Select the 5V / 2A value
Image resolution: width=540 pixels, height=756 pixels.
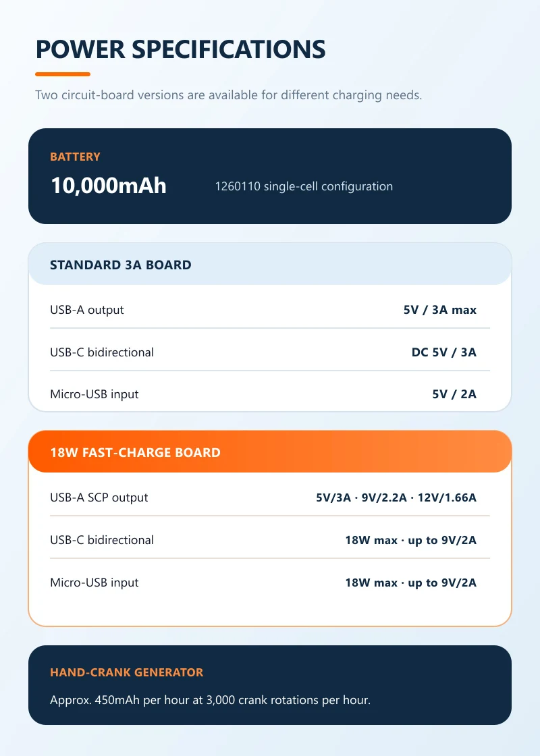click(454, 394)
